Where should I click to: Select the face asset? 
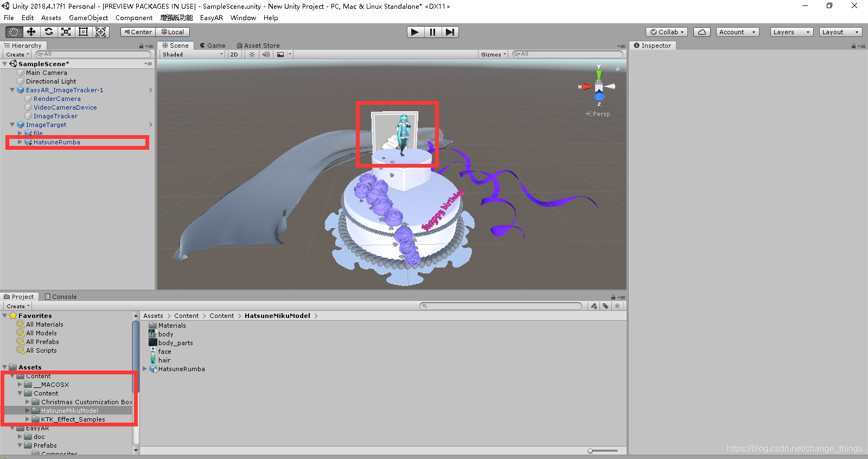click(x=164, y=352)
